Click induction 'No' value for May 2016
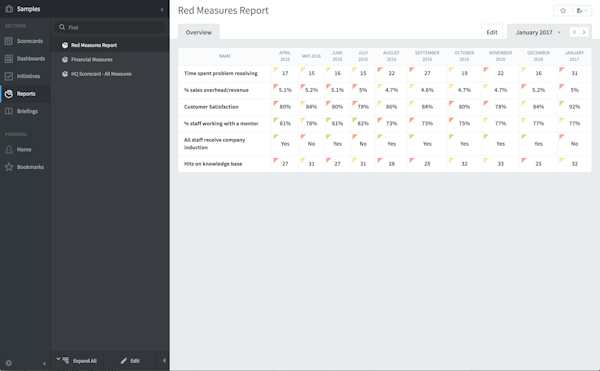The width and height of the screenshot is (600, 371). tap(311, 144)
